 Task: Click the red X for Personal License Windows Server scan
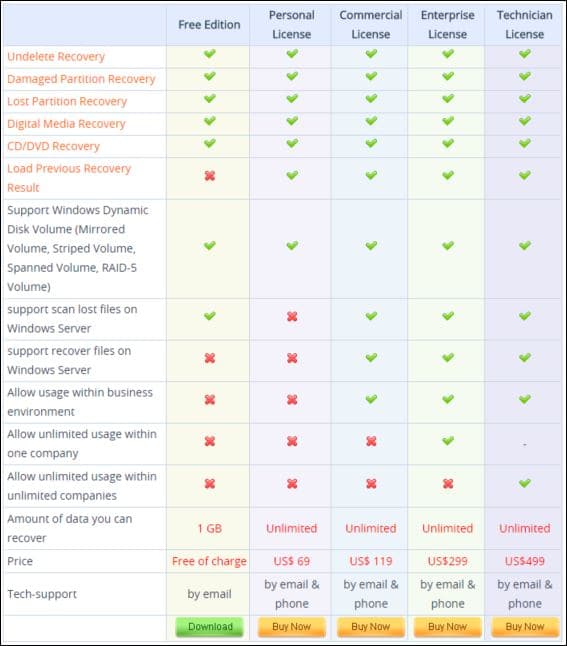(x=292, y=316)
